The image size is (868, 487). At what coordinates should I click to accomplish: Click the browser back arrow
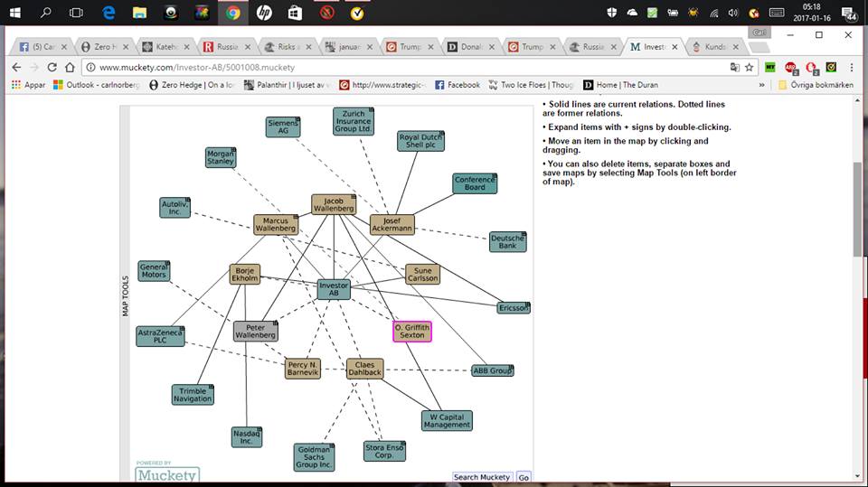pyautogui.click(x=16, y=68)
